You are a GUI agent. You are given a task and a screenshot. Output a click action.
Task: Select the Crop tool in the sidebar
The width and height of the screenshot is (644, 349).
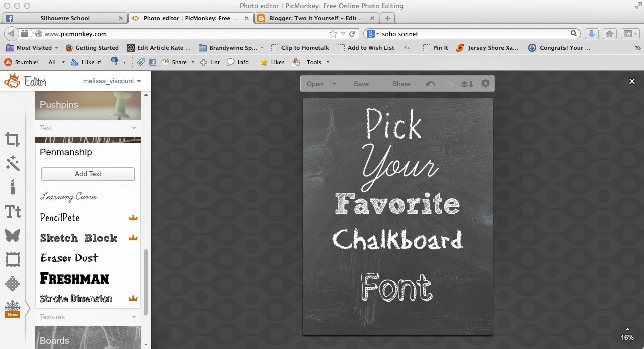point(12,138)
